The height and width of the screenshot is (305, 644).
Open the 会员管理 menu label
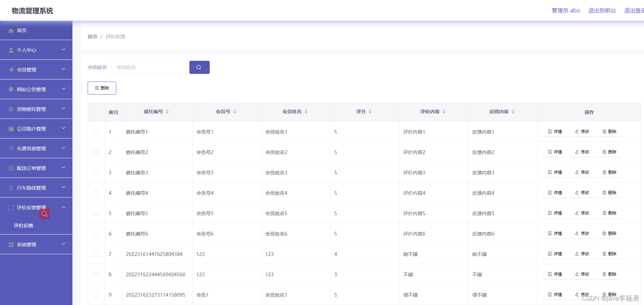coord(27,70)
